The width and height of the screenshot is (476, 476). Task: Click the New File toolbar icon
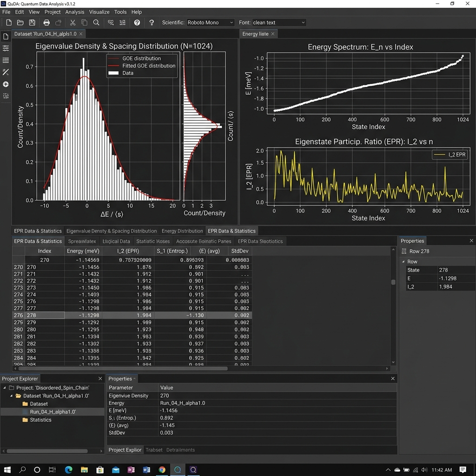9,22
